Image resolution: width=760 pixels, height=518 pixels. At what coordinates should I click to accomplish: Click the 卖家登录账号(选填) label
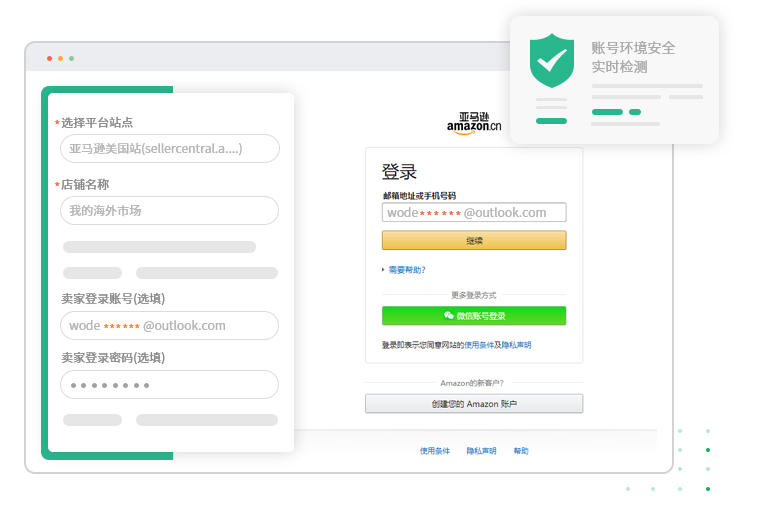tap(113, 298)
